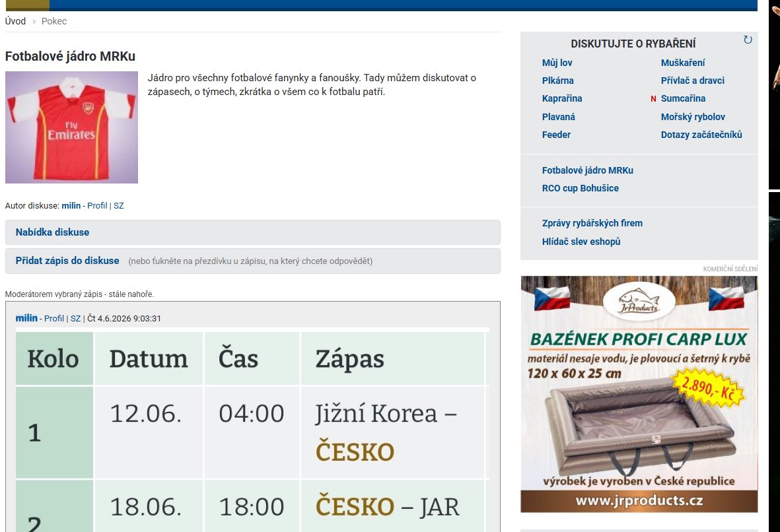The height and width of the screenshot is (532, 780).
Task: Open Mořský rybolov discussion
Action: 693,117
